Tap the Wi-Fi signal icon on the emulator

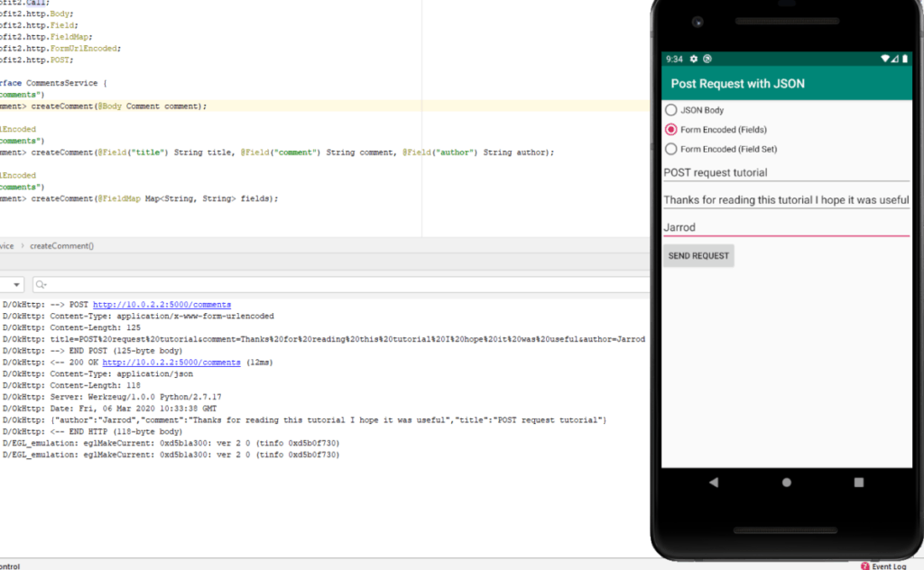click(x=885, y=59)
